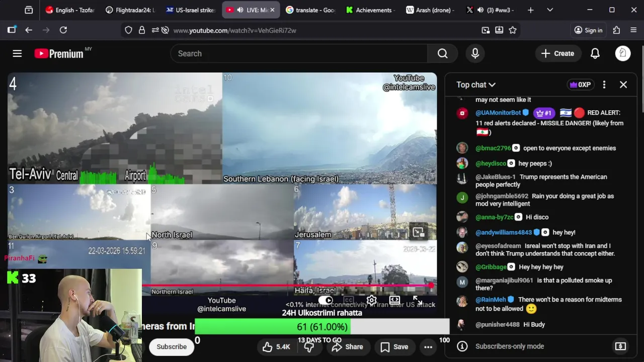
Task: Switch to English - Tzofar tab
Action: (x=70, y=10)
